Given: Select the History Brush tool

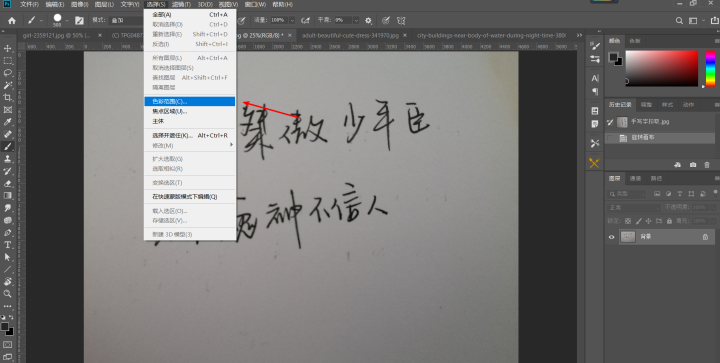Looking at the screenshot, I should [8, 171].
